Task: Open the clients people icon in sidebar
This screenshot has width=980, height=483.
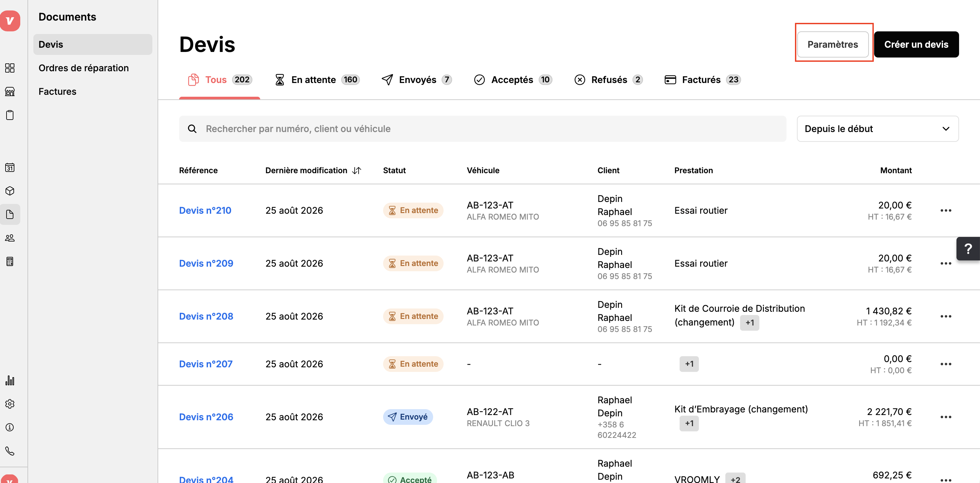Action: tap(10, 238)
